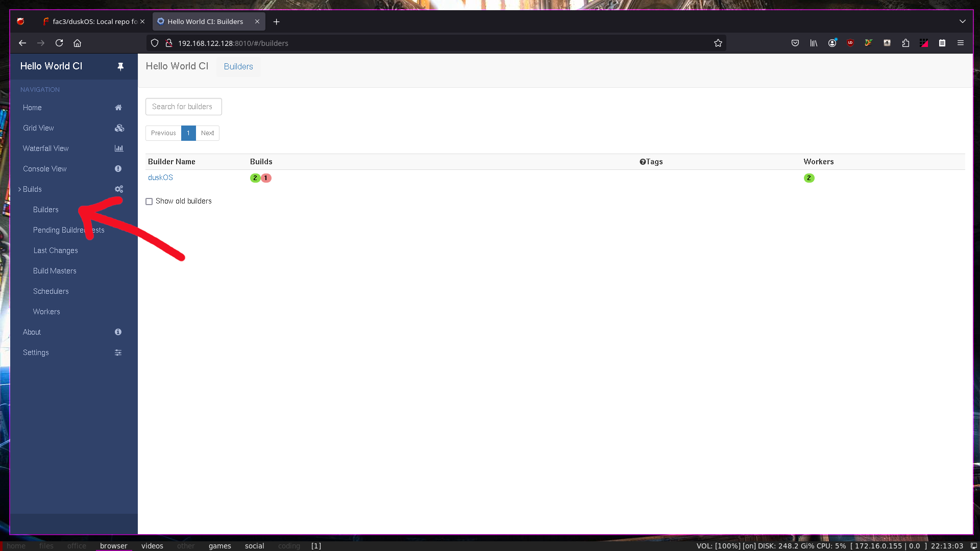980x551 pixels.
Task: Click the Builds gear/settings icon
Action: [119, 189]
